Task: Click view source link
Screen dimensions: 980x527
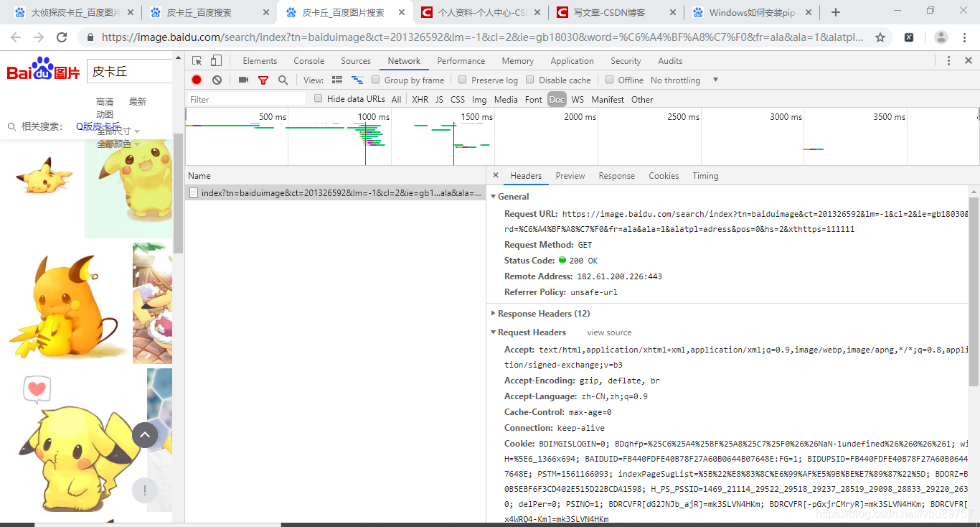Action: [609, 332]
